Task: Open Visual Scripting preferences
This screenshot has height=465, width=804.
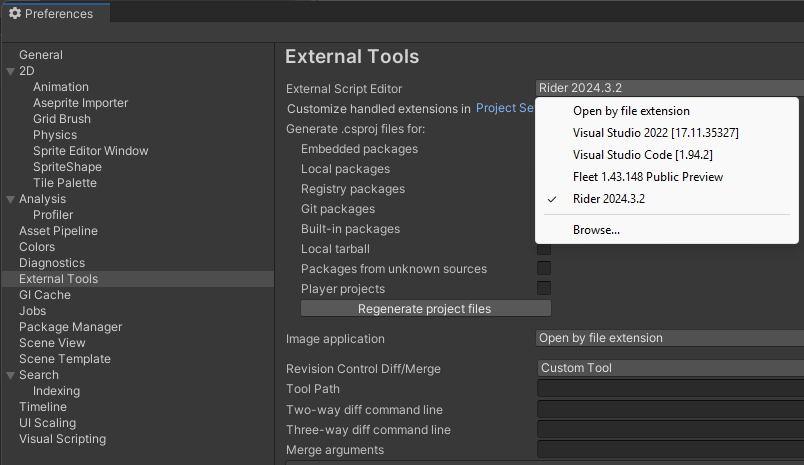Action: [63, 439]
